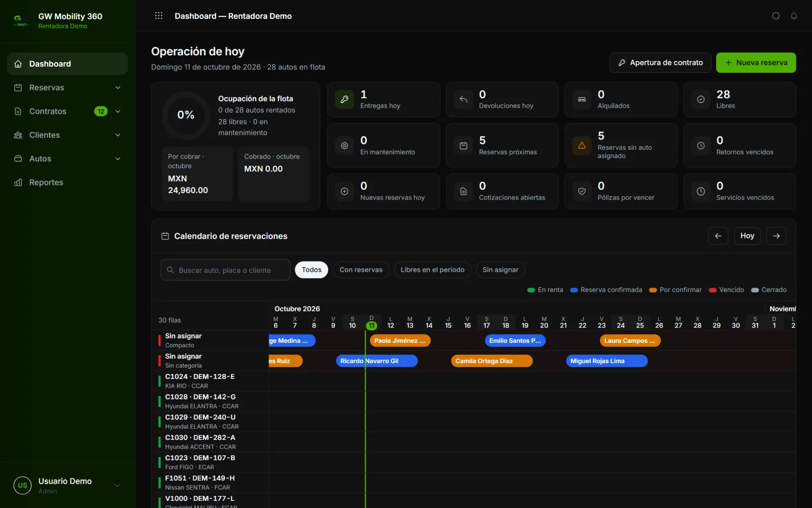Click the GW Mobility 360 logo
The height and width of the screenshot is (508, 812).
(x=21, y=20)
